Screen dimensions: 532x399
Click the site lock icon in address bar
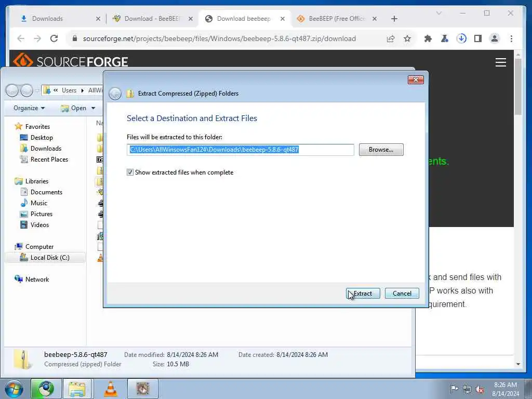click(x=75, y=38)
